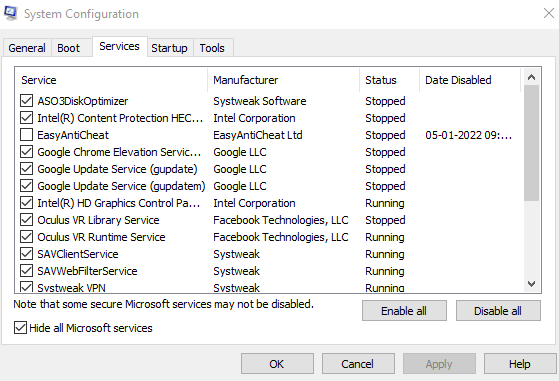The image size is (559, 381).
Task: Uncheck the SAVWebFilterService checkbox
Action: [26, 271]
